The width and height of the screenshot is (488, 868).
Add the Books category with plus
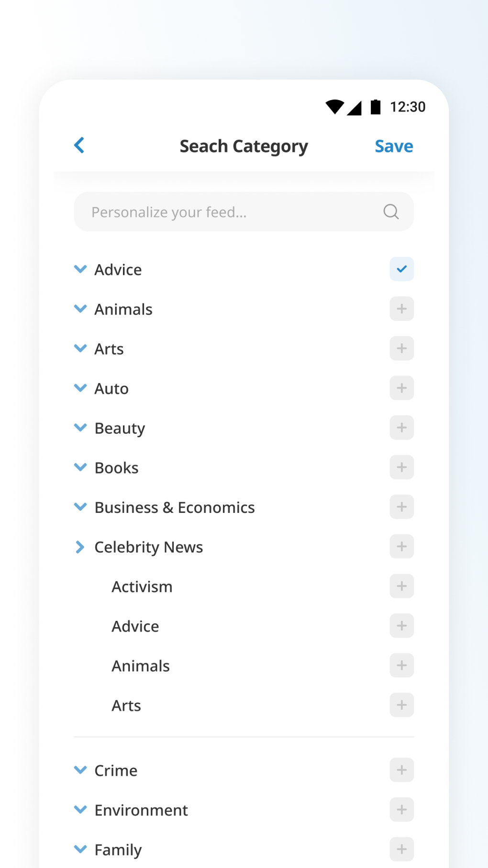(x=401, y=467)
